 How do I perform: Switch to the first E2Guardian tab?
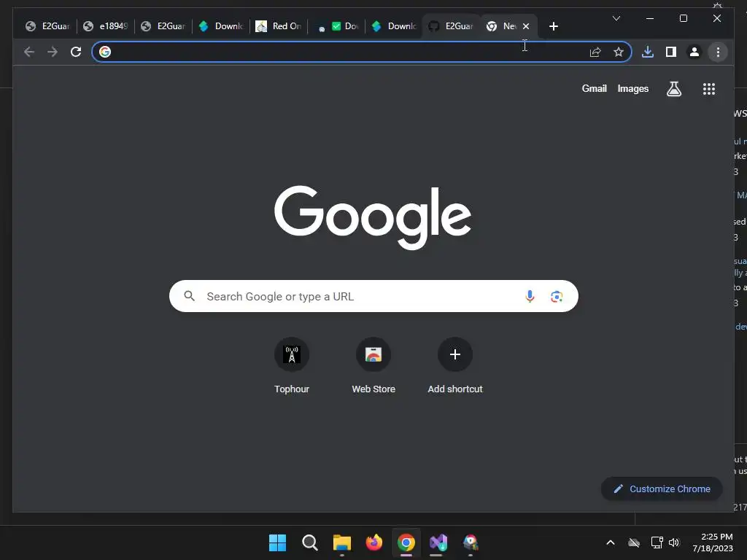pos(47,26)
